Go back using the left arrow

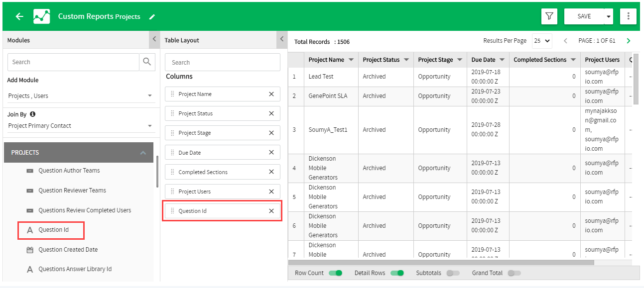tap(19, 16)
